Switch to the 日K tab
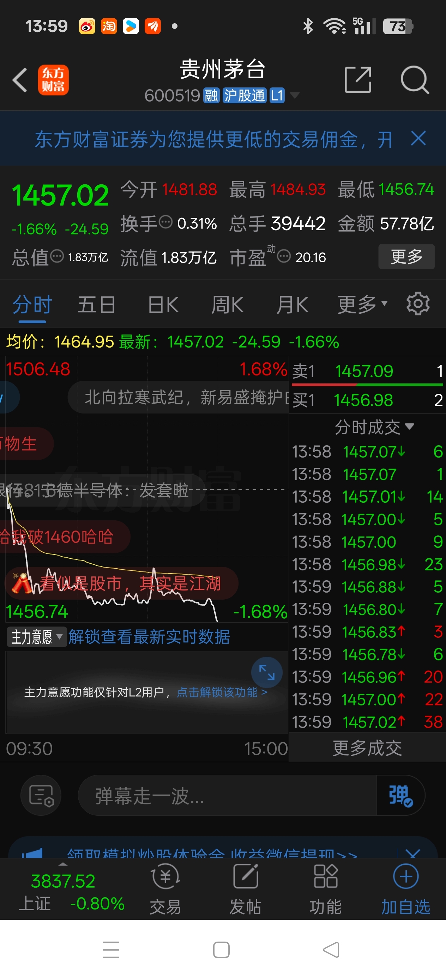Screen dimensions: 446x980 tap(163, 305)
